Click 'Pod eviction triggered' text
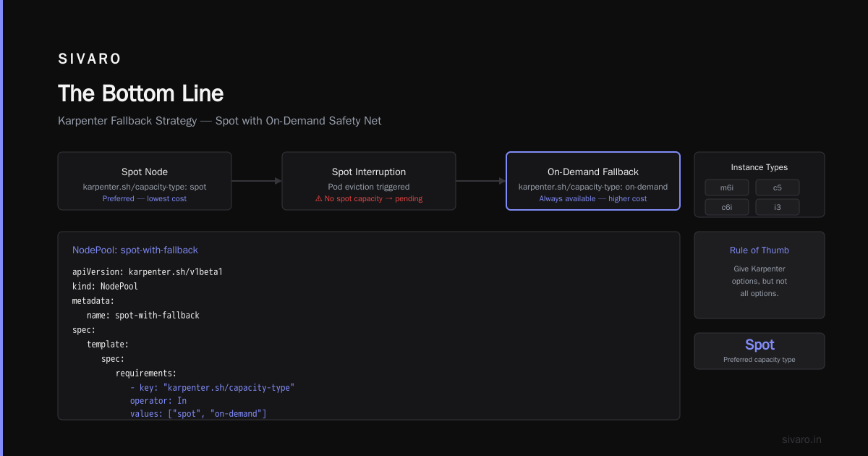 coord(369,187)
